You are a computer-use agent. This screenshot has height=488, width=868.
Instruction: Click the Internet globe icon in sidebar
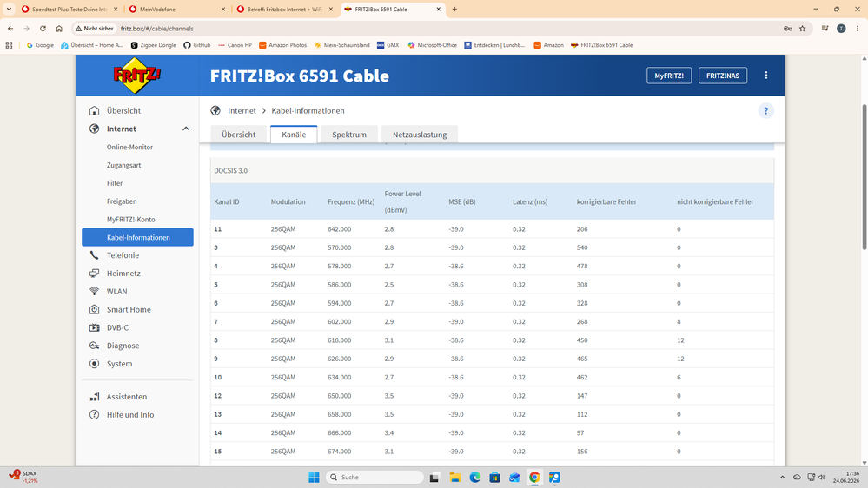point(95,129)
